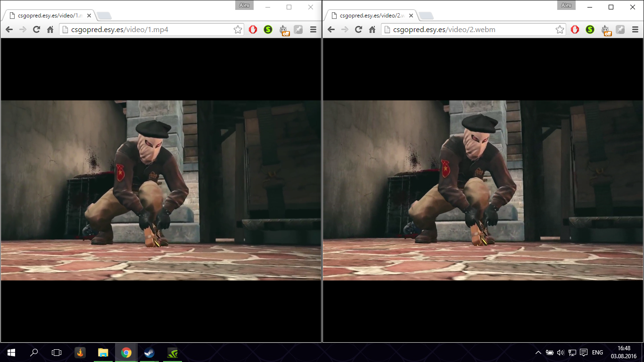The image size is (644, 362).
Task: Focus the address bar showing video/1.mp4
Action: (x=152, y=30)
